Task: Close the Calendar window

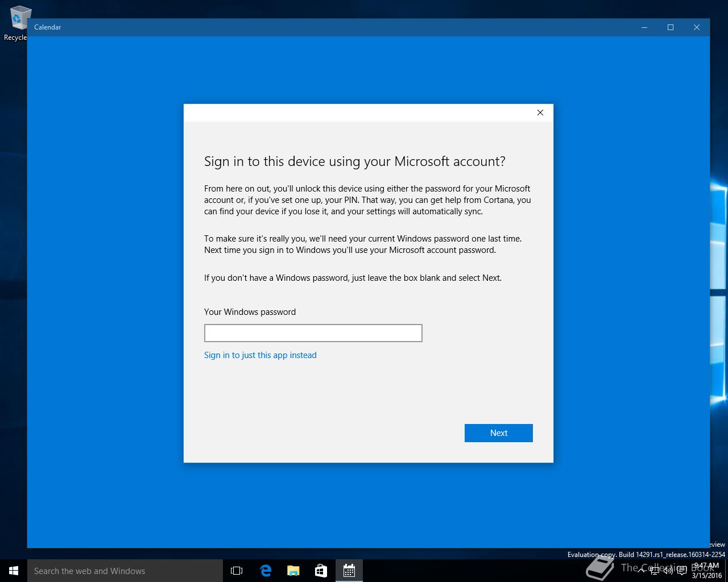Action: click(697, 27)
